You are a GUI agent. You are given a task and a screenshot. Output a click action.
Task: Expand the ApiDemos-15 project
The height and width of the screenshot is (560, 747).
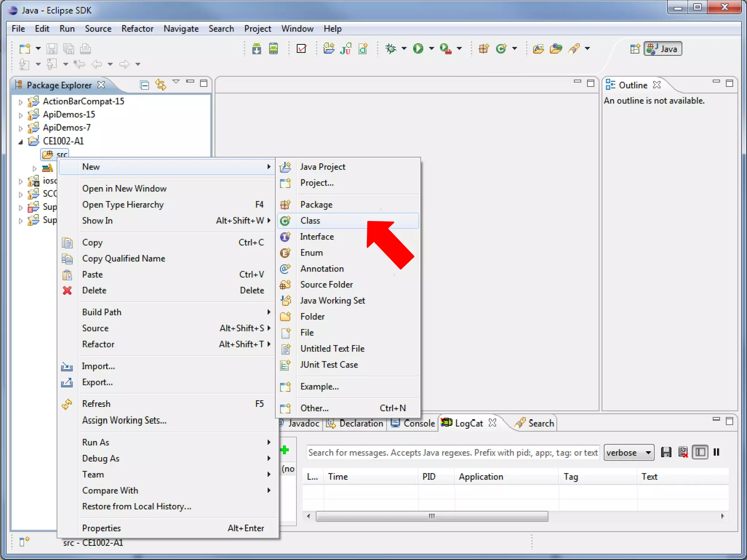[21, 115]
